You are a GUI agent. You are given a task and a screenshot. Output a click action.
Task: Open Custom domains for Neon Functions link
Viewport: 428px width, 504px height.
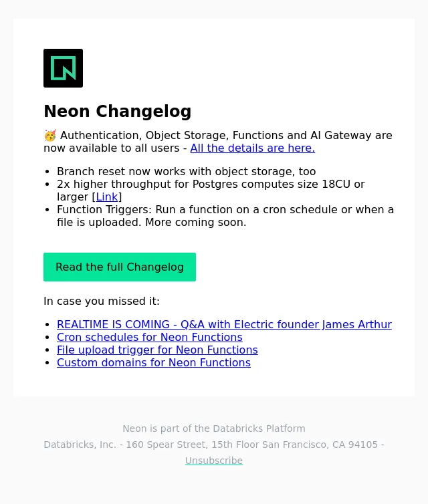pos(154,362)
